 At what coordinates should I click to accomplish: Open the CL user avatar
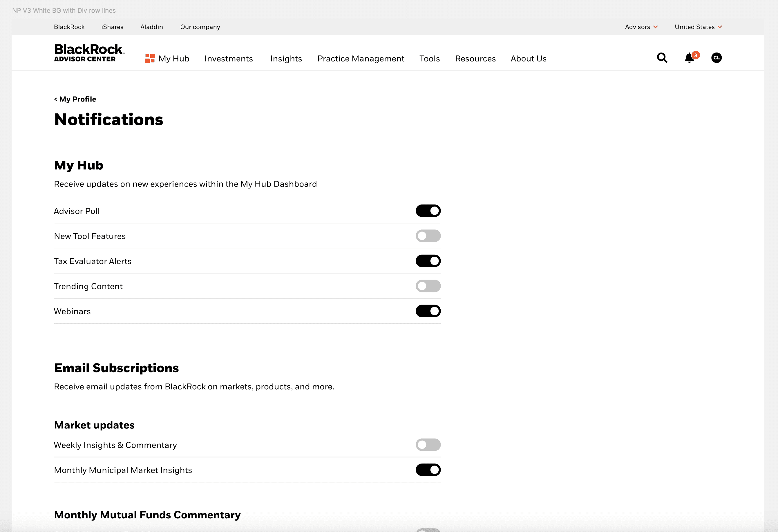click(717, 58)
